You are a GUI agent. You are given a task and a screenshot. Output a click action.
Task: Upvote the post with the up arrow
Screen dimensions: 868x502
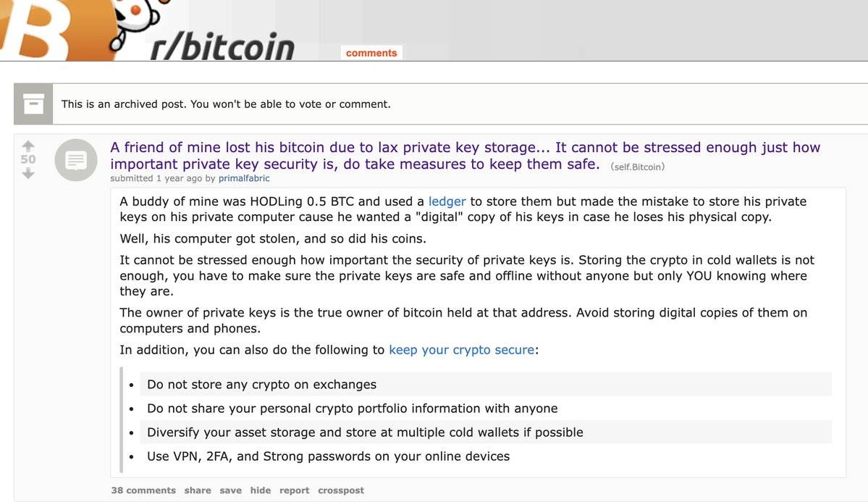point(28,146)
